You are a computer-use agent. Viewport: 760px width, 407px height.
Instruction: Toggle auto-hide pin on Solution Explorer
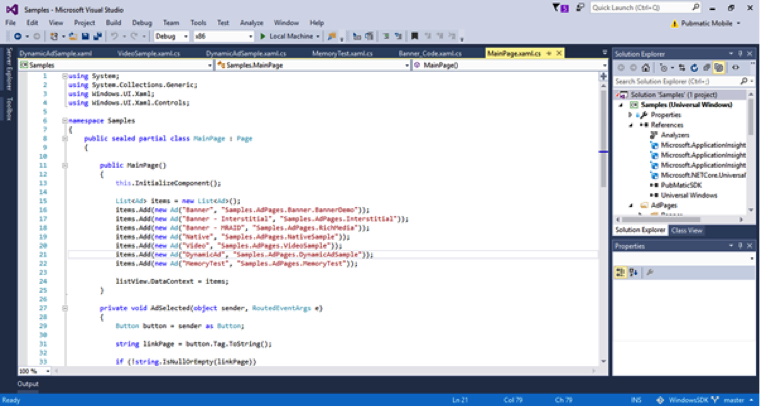tap(740, 54)
